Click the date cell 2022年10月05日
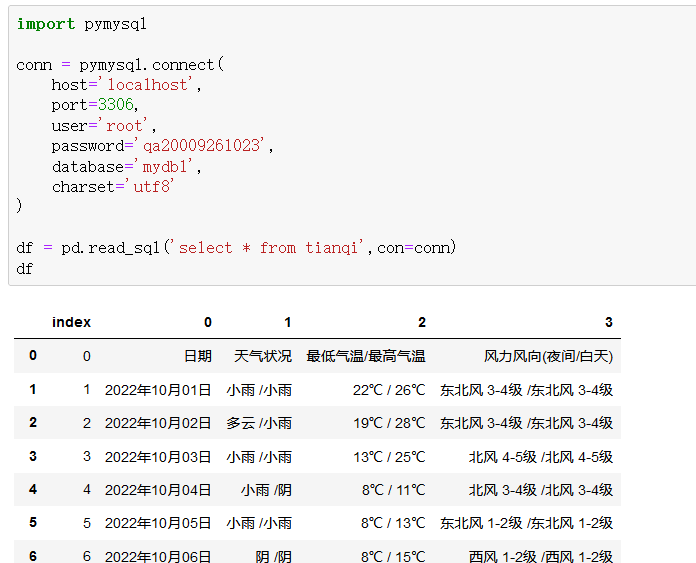The height and width of the screenshot is (563, 696). point(158,523)
